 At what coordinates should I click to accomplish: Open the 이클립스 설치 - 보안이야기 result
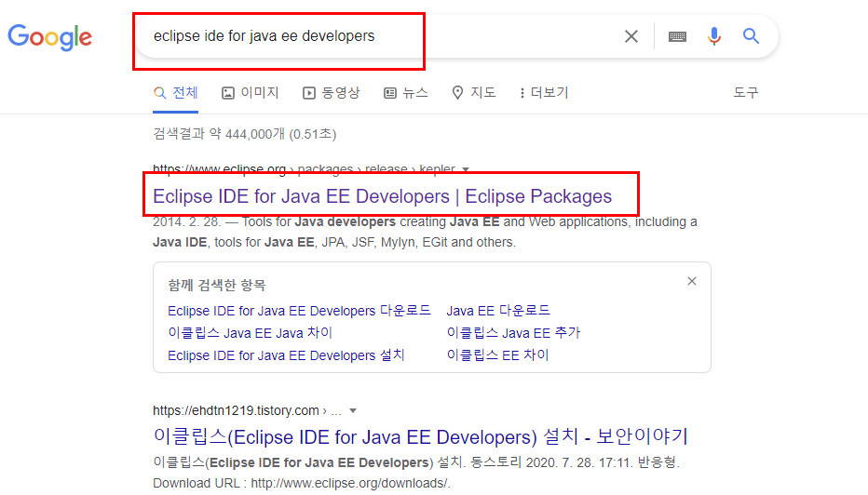(420, 437)
